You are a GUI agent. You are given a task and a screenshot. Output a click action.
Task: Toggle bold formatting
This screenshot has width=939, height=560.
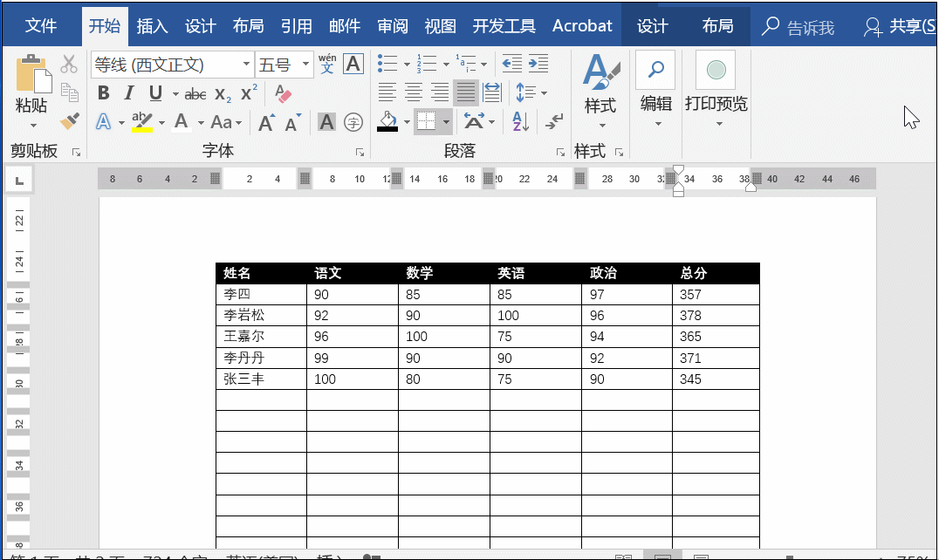pyautogui.click(x=103, y=92)
